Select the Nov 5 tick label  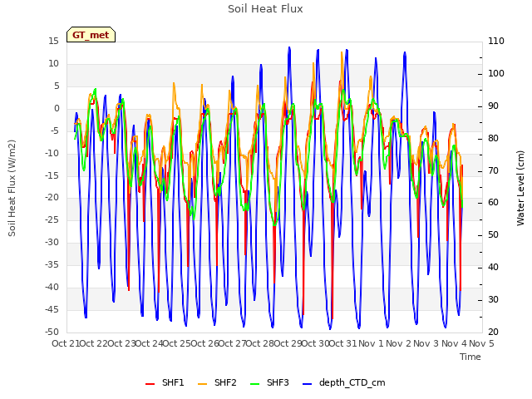tap(482, 343)
